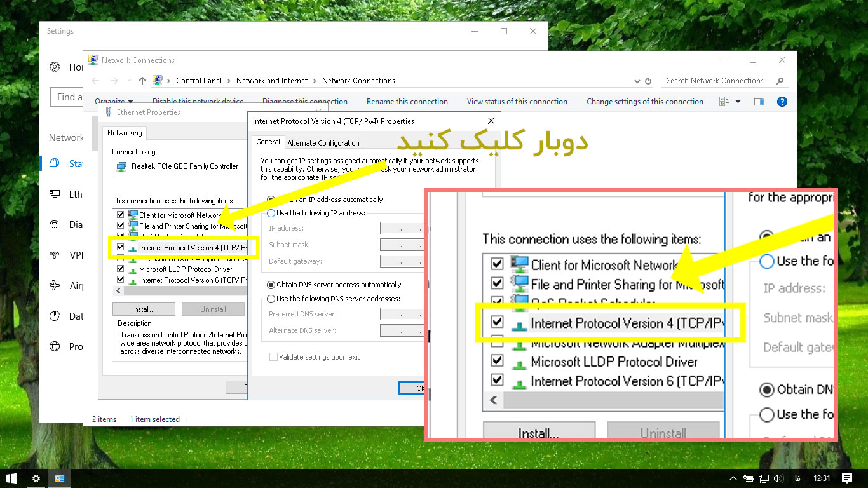Click the blue Help question mark icon
The height and width of the screenshot is (488, 868).
coord(782,102)
